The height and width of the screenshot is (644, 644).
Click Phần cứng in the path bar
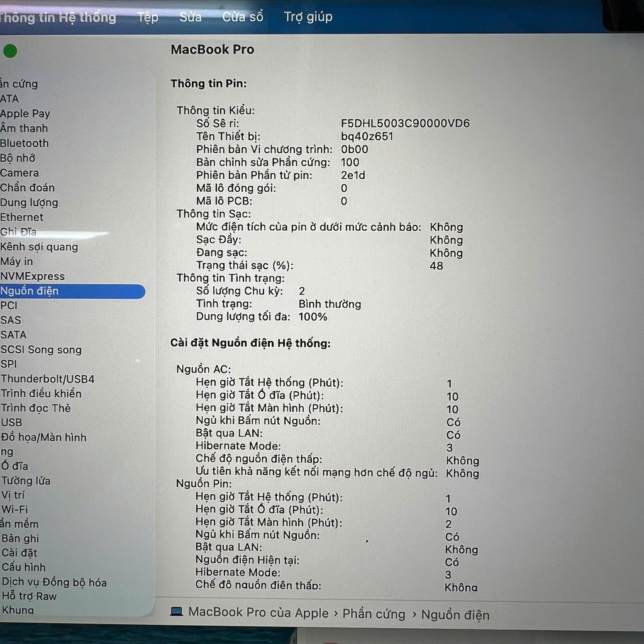coord(374,614)
